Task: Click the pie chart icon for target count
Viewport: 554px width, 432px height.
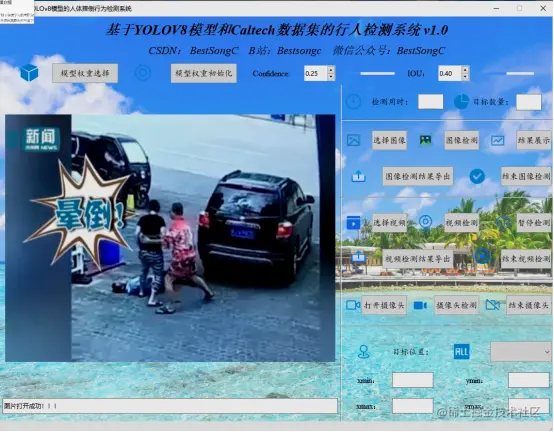Action: tap(461, 102)
